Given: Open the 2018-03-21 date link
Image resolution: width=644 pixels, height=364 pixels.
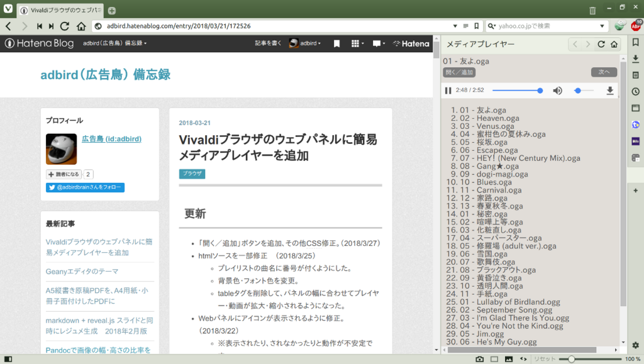Looking at the screenshot, I should (195, 123).
